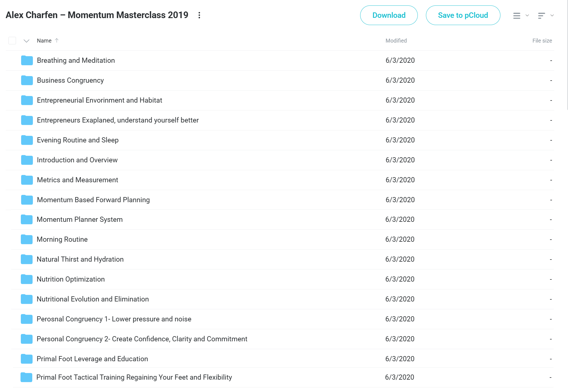Open 'Perosnal Congruency 1- Lower pressure and noise'
The height and width of the screenshot is (392, 568).
(x=114, y=319)
